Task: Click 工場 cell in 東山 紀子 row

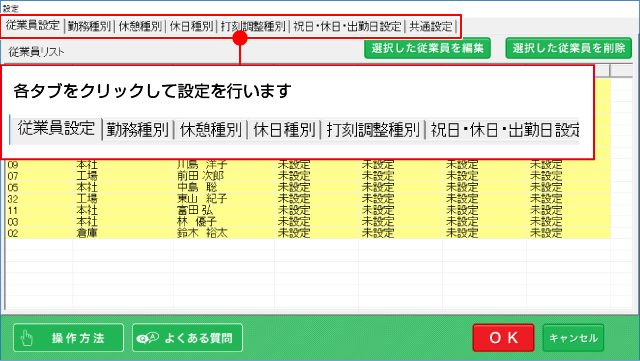Action: click(87, 199)
